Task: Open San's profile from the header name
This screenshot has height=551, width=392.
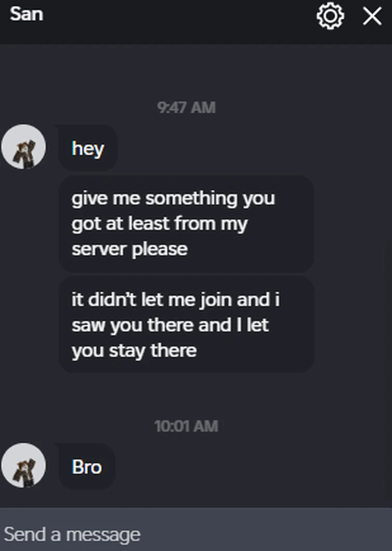Action: (x=26, y=14)
